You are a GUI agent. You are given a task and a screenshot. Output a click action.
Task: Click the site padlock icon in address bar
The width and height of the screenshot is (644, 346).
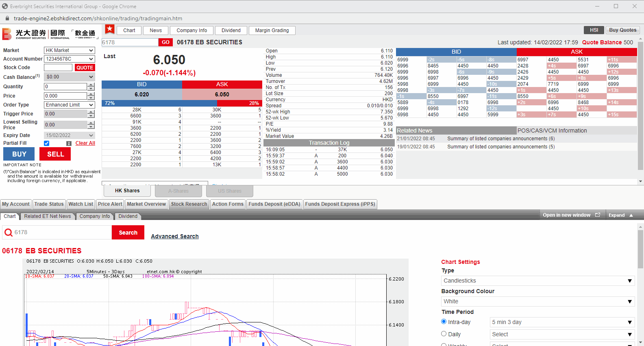pos(7,18)
